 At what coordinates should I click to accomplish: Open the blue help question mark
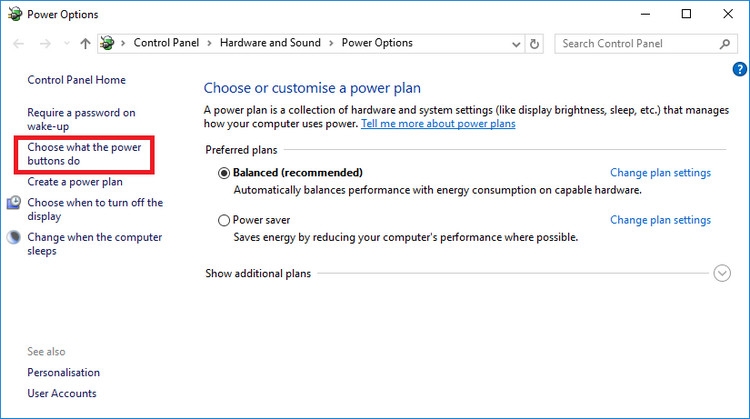(x=739, y=69)
